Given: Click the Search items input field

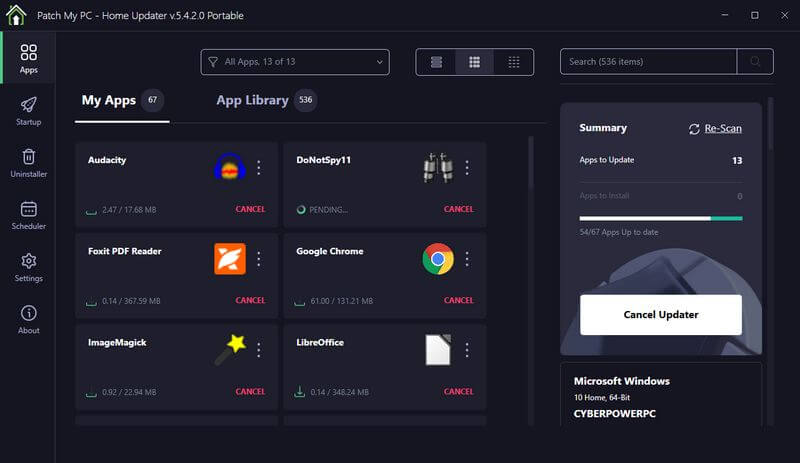Looking at the screenshot, I should [x=648, y=62].
